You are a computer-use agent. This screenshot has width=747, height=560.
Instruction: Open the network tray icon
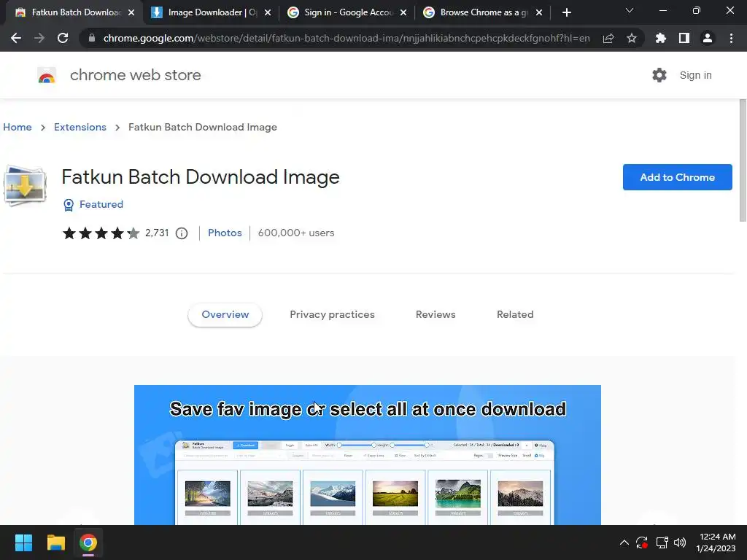pyautogui.click(x=662, y=542)
